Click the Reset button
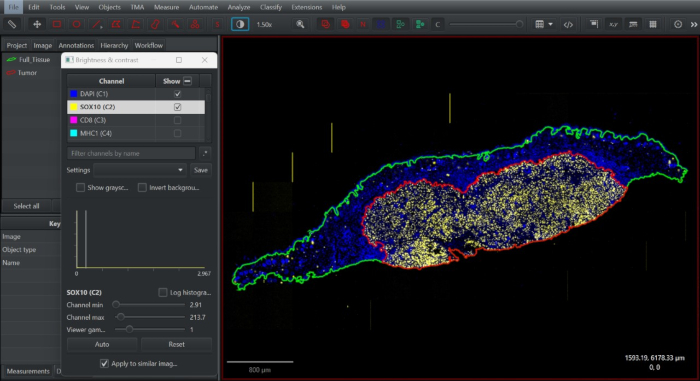The width and height of the screenshot is (700, 381). point(176,344)
